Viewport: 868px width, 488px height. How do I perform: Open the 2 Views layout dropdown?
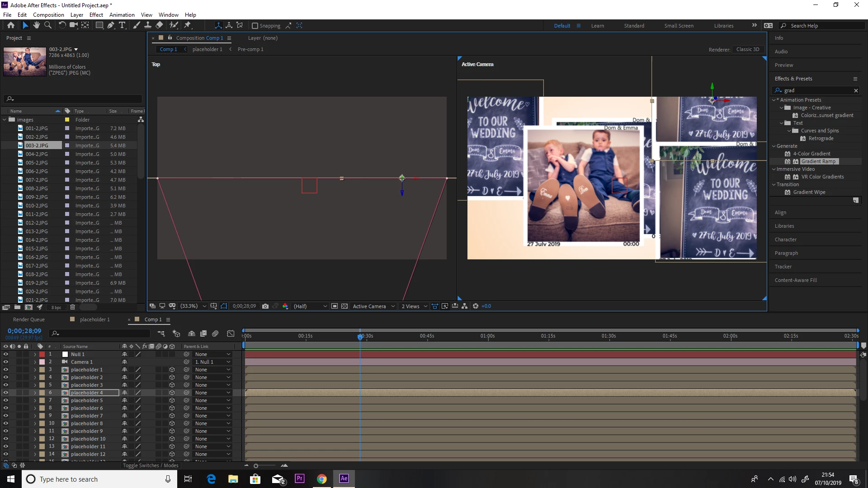click(x=414, y=306)
